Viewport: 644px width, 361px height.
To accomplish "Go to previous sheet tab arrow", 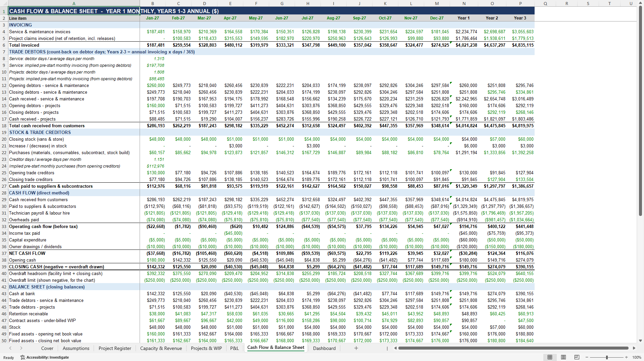I will click(10, 348).
